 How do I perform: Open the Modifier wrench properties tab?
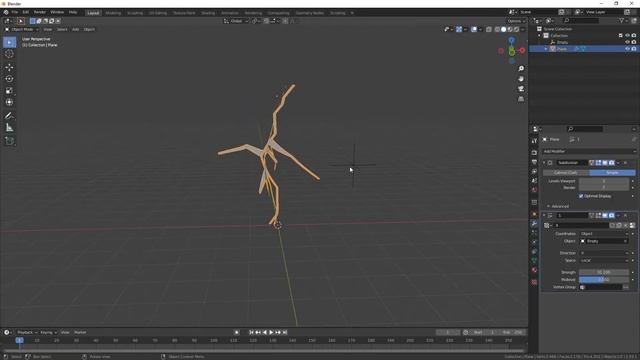534,224
